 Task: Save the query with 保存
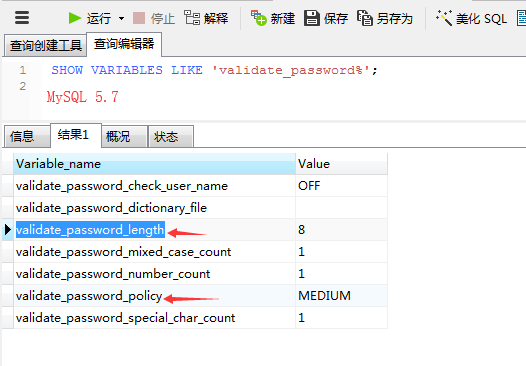click(x=326, y=18)
